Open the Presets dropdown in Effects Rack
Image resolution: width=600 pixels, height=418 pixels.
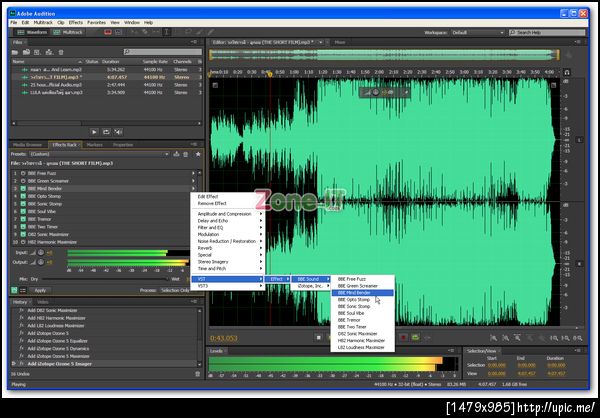coord(99,154)
